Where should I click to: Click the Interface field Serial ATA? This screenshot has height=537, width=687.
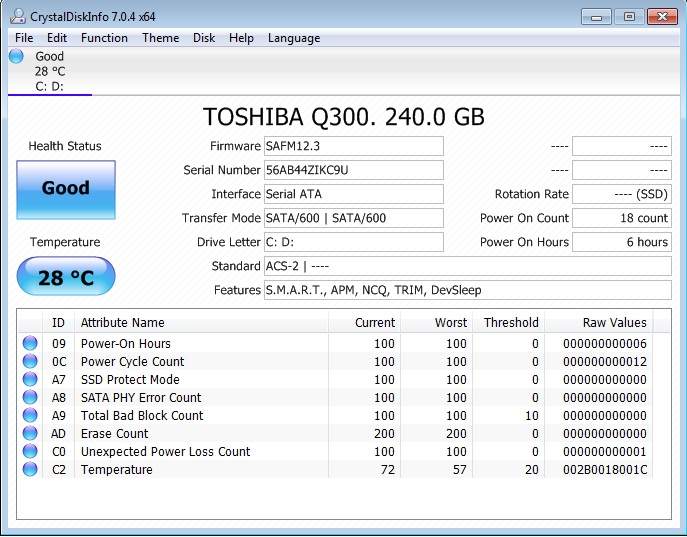point(354,194)
